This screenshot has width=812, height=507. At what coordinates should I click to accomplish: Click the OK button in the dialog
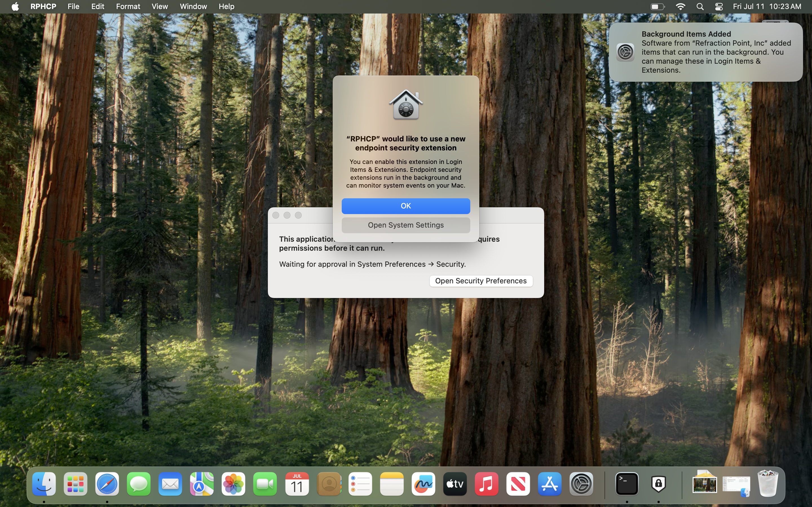tap(406, 206)
